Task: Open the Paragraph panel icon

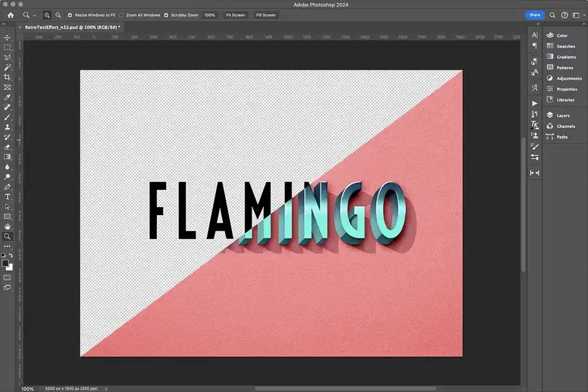Action: [534, 46]
